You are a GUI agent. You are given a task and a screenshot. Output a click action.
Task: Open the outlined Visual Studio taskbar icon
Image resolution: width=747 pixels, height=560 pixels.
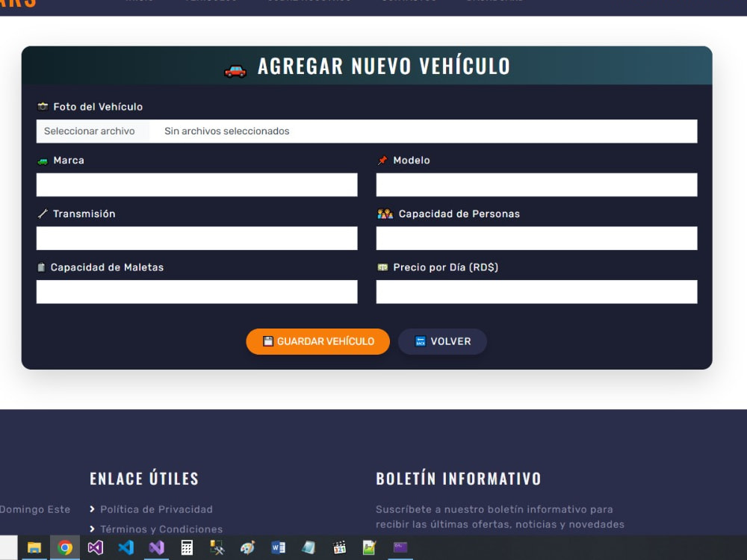(96, 547)
